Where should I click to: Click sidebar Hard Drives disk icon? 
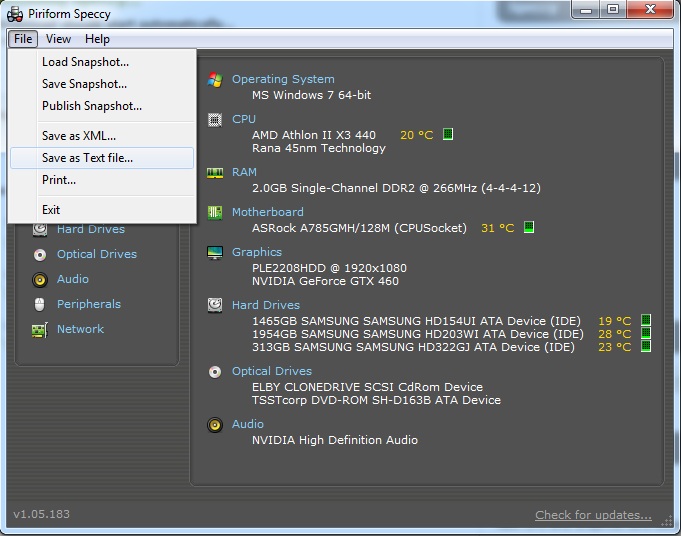tap(40, 229)
